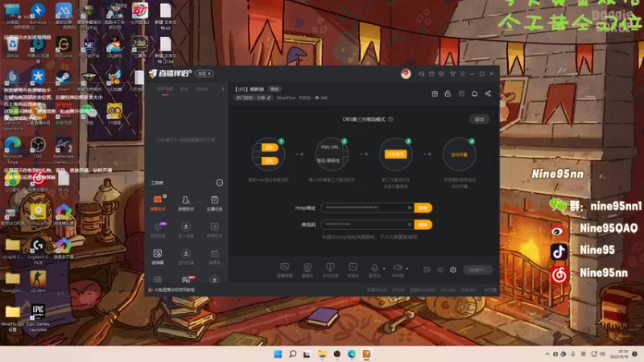Click the 修改 button beside the room title

[275, 89]
